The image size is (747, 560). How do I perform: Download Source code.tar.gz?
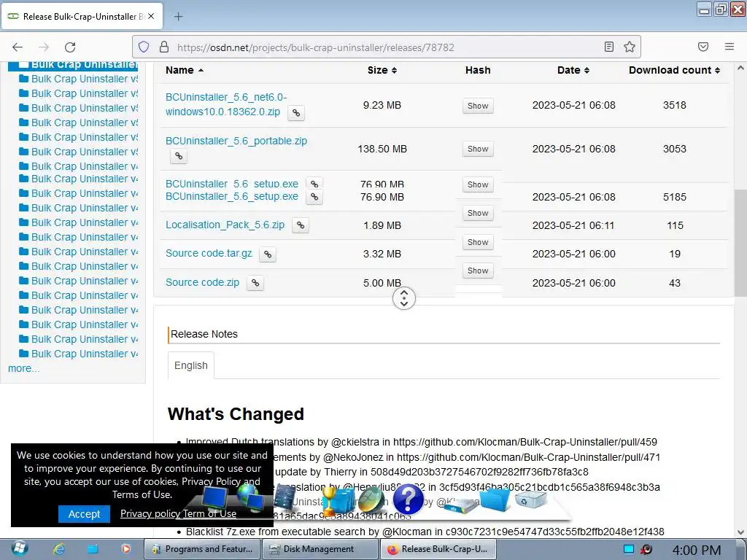[209, 253]
